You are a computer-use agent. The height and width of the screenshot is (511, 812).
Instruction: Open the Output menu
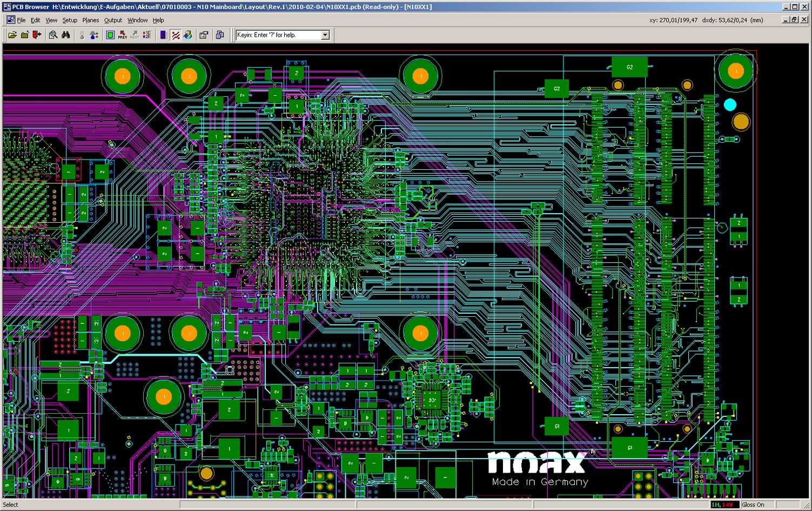coord(113,20)
